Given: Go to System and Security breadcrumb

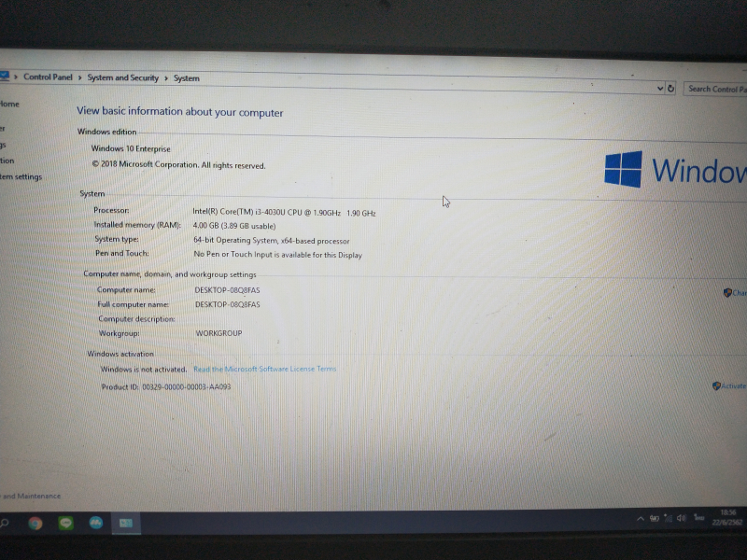Looking at the screenshot, I should [x=122, y=77].
